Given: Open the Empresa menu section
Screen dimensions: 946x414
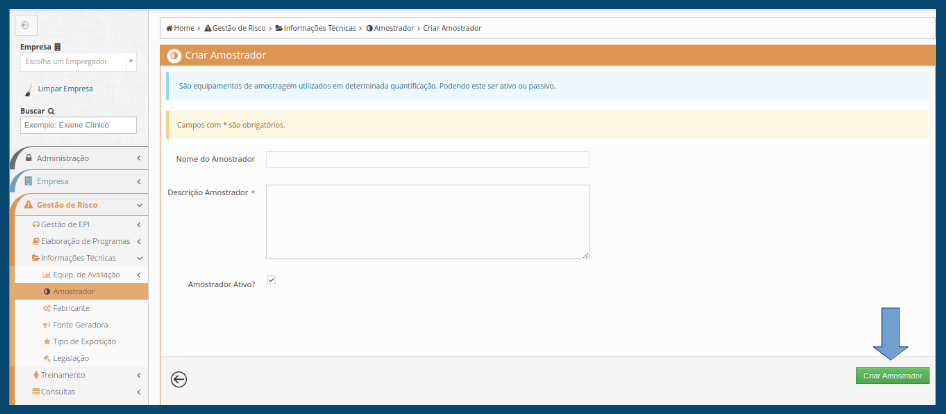Looking at the screenshot, I should [52, 181].
